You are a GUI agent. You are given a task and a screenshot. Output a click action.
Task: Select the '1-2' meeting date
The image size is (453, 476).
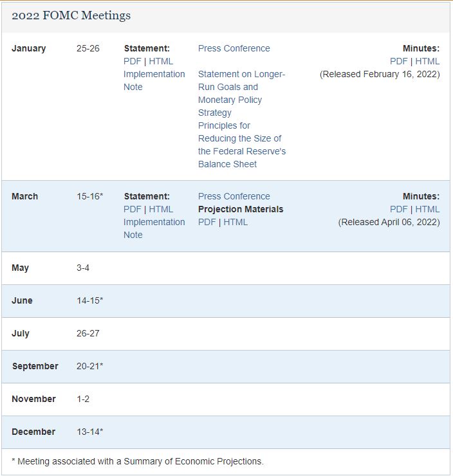(83, 399)
